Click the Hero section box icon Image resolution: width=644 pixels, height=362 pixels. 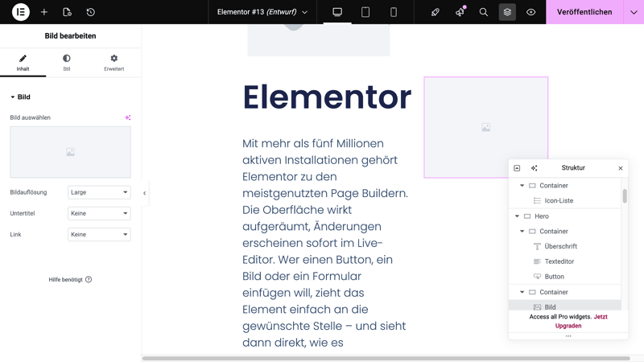[527, 216]
